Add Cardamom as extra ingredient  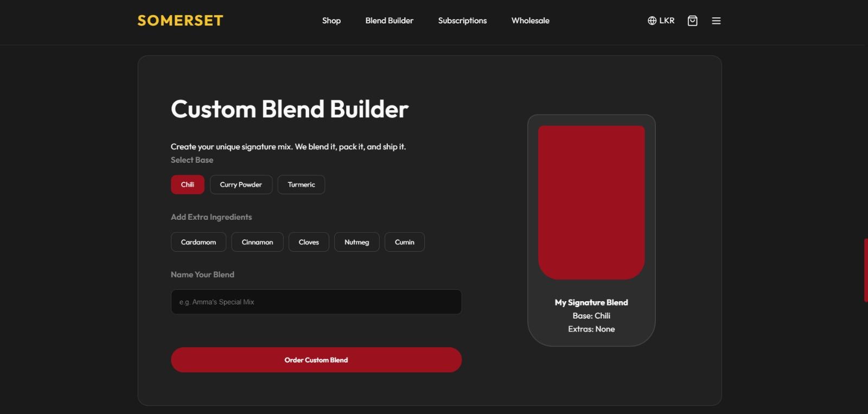pos(199,242)
